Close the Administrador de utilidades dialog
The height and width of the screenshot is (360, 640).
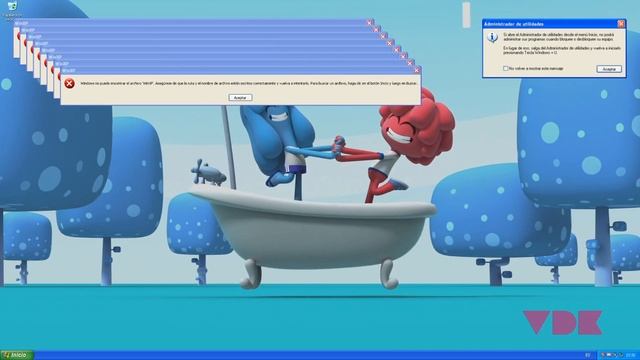coord(621,24)
